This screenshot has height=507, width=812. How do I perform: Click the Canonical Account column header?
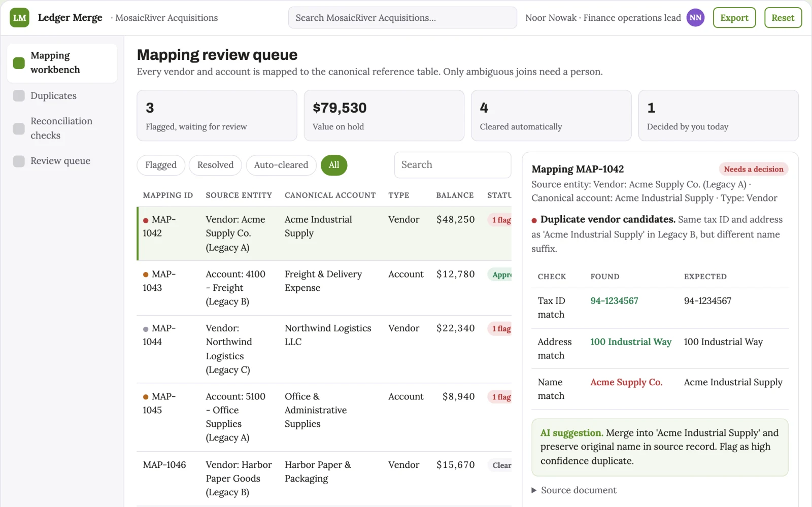[x=330, y=195]
